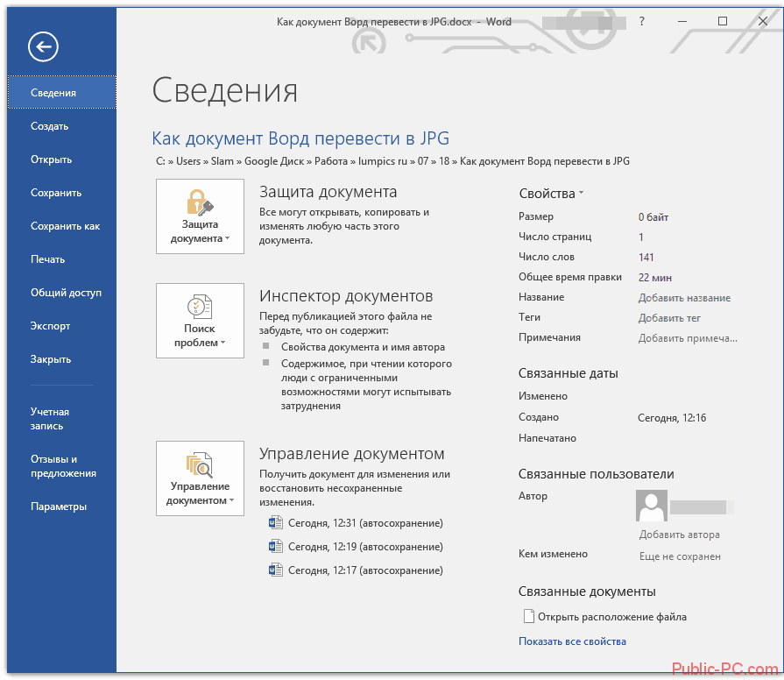Click the author avatar picture
Image resolution: width=784 pixels, height=680 pixels.
[651, 506]
